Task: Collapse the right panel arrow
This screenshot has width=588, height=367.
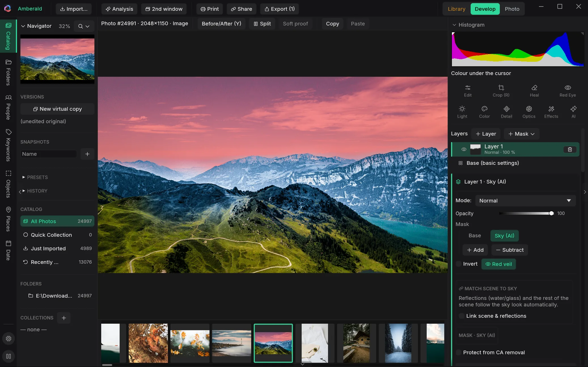Action: point(585,192)
